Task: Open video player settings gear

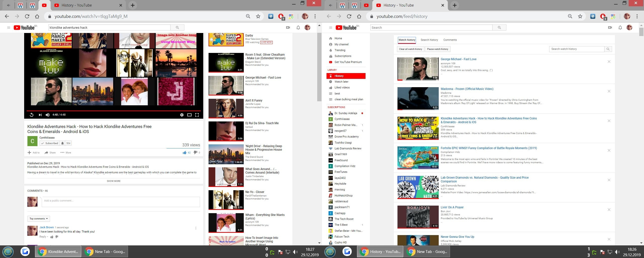Action: [x=182, y=115]
